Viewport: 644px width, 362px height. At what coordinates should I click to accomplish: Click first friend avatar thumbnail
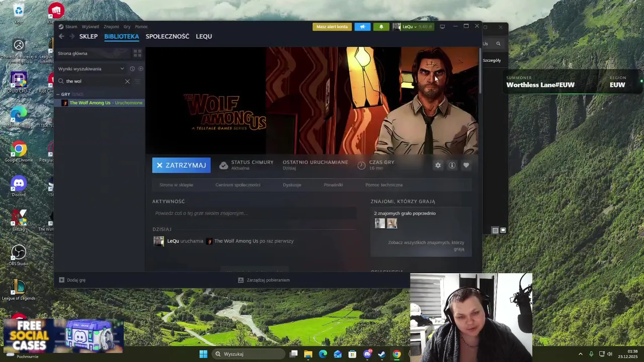(380, 223)
